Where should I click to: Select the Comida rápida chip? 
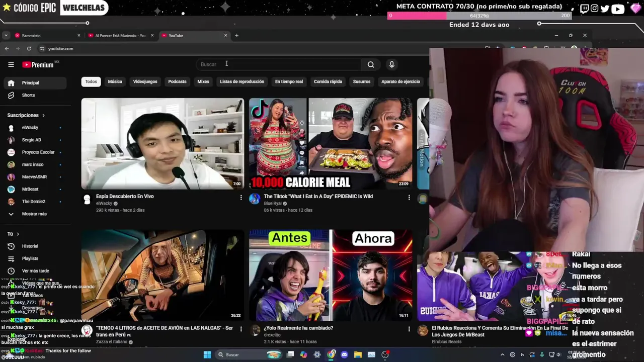click(x=328, y=81)
